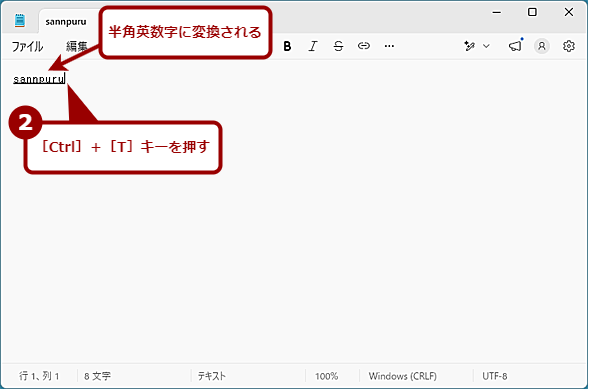The height and width of the screenshot is (390, 589).
Task: Open the 100% zoom level indicator
Action: 326,376
